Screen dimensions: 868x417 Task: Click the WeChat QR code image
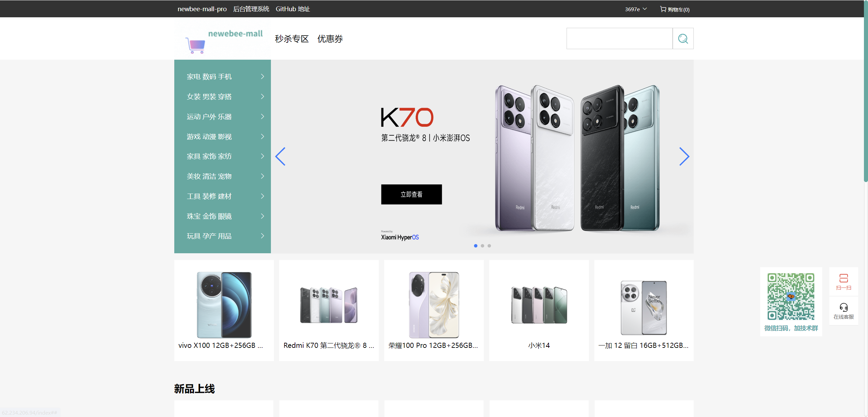point(791,297)
